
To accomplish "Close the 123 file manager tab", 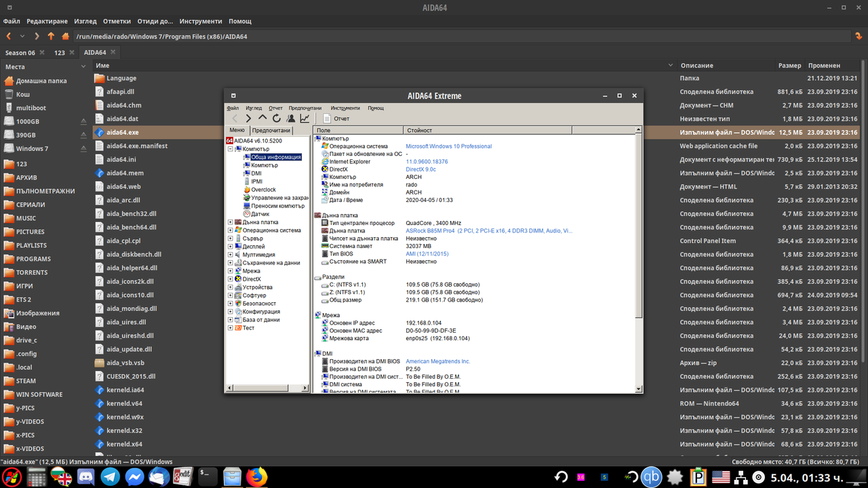I will (71, 52).
